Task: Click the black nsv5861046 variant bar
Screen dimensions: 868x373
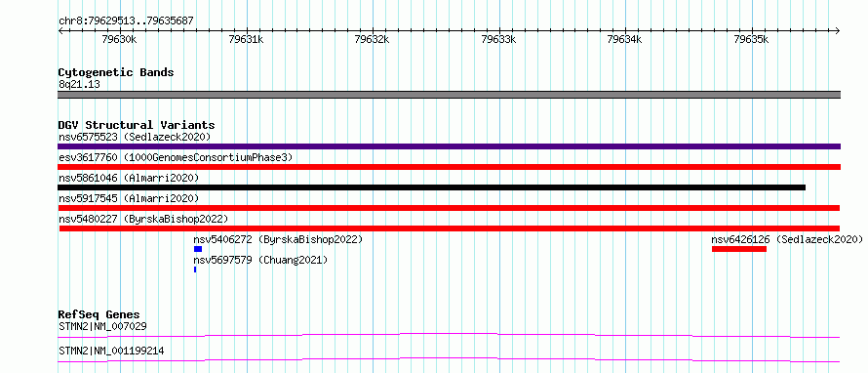Action: [x=432, y=187]
